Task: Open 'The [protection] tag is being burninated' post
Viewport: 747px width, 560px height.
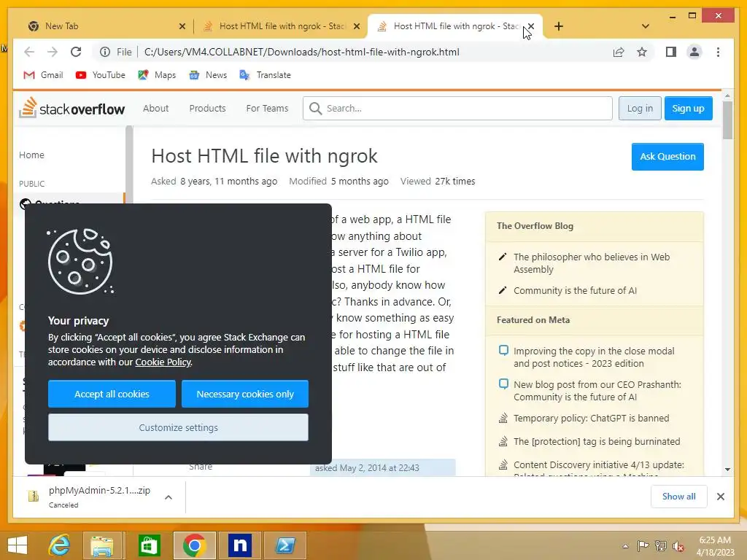Action: 597,441
